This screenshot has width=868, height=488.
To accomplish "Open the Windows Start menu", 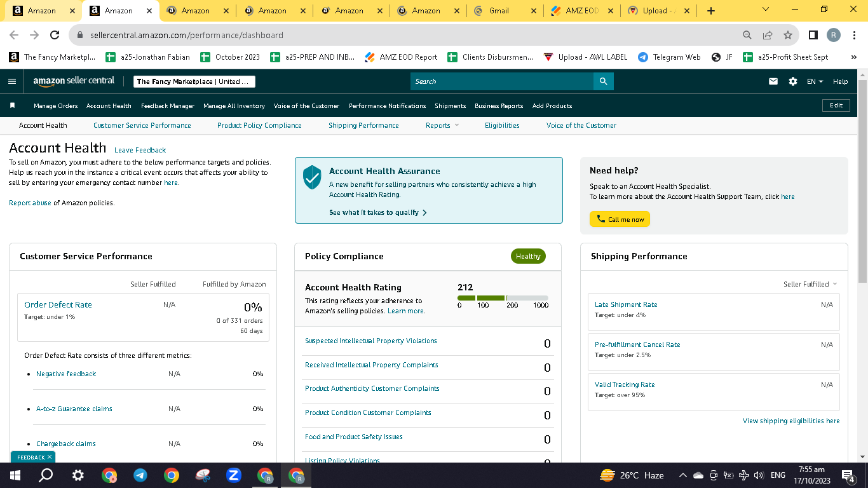I will (15, 475).
